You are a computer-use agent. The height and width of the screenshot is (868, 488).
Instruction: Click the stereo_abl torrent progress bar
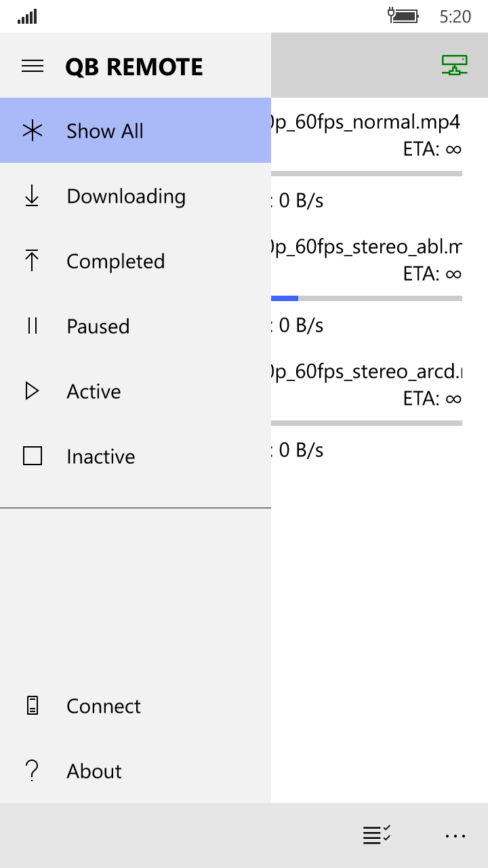tap(366, 298)
